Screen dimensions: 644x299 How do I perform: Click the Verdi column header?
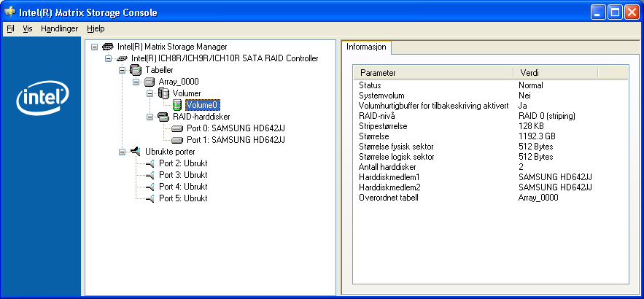556,73
